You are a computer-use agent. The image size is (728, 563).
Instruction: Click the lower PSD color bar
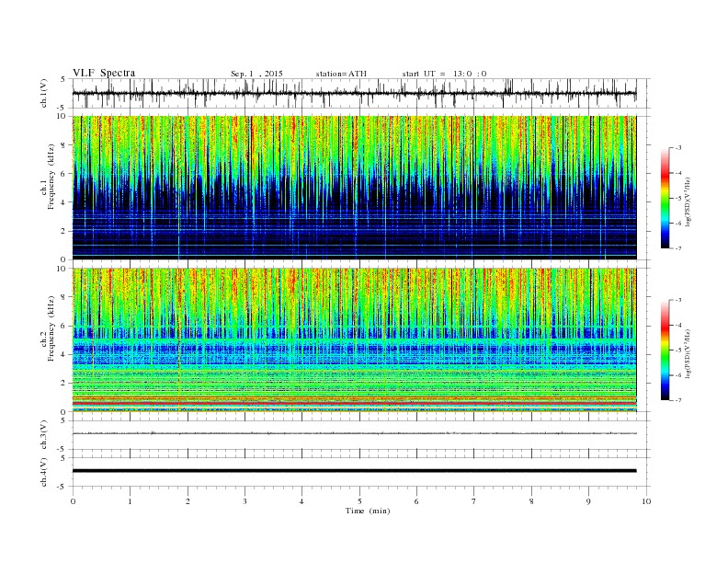pyautogui.click(x=665, y=350)
